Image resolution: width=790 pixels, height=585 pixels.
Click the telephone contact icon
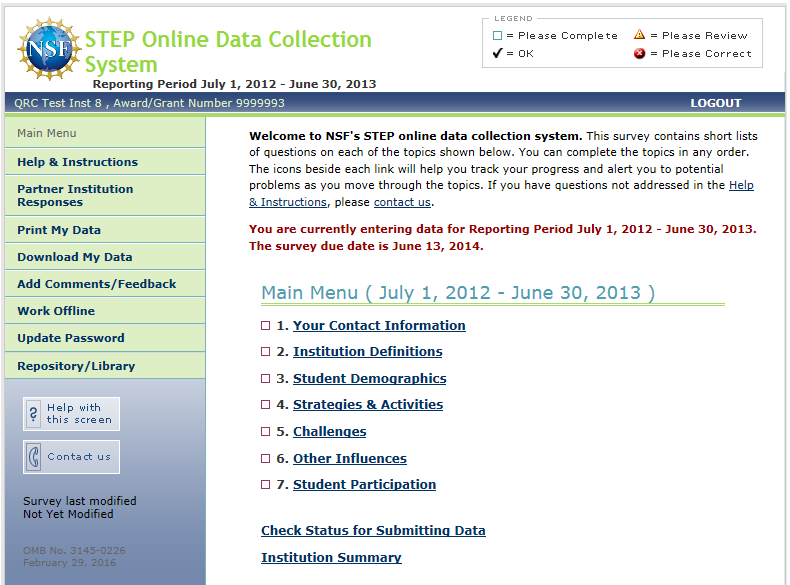[34, 457]
